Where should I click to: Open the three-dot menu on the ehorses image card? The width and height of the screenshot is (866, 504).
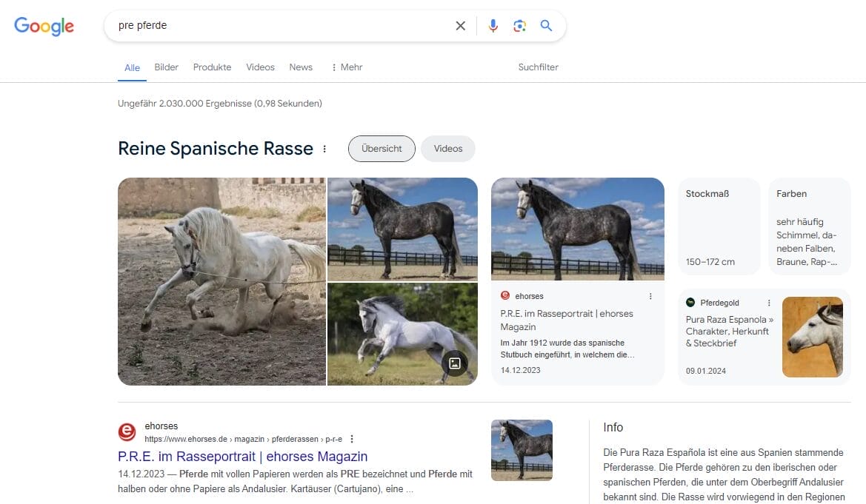pos(650,295)
